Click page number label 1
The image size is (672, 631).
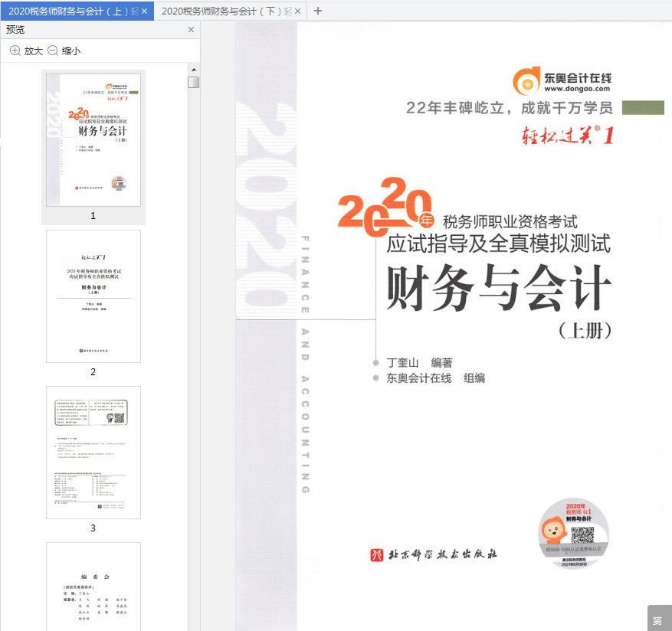[93, 216]
